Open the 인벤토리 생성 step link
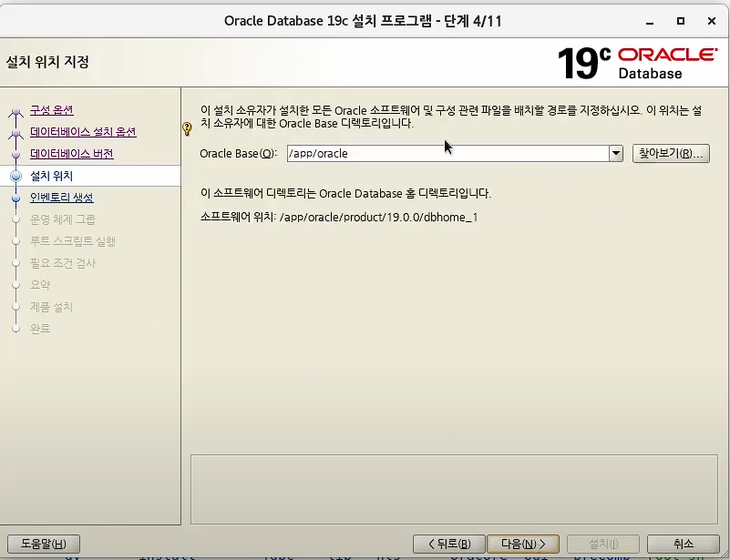Image resolution: width=730 pixels, height=560 pixels. [x=61, y=198]
